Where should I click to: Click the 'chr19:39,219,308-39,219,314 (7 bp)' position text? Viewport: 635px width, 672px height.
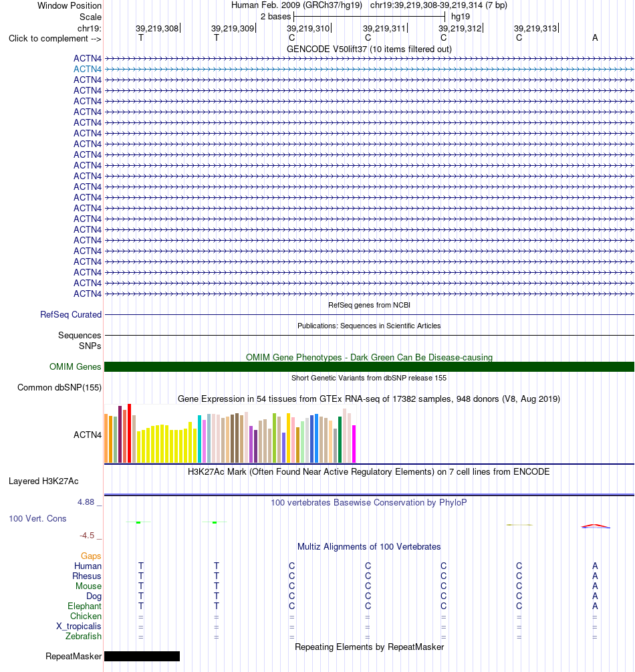point(438,5)
